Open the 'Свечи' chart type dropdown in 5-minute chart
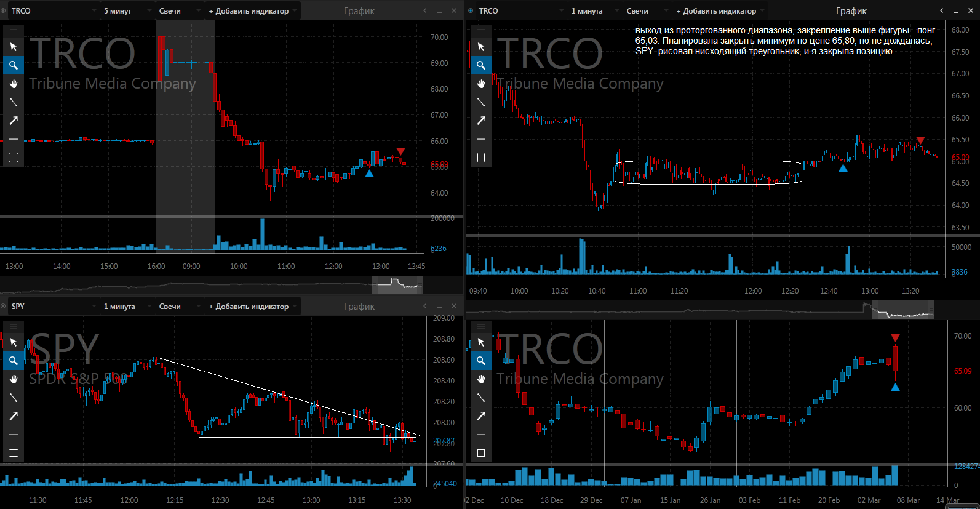This screenshot has height=509, width=980. 178,11
